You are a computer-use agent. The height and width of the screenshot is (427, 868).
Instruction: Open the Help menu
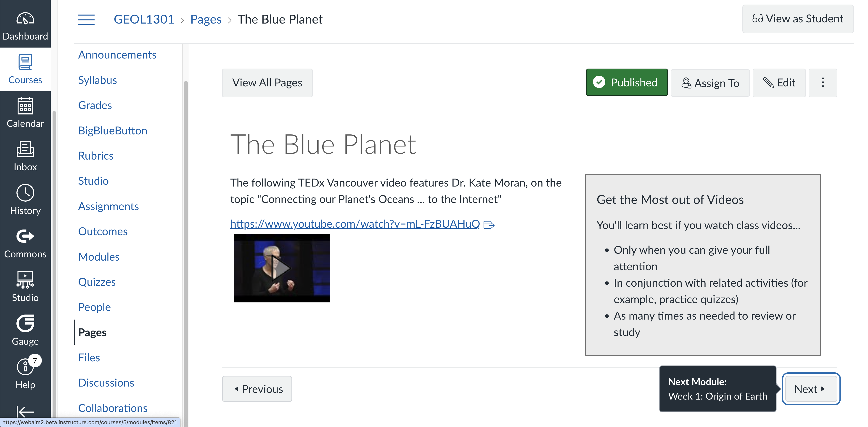pos(25,373)
